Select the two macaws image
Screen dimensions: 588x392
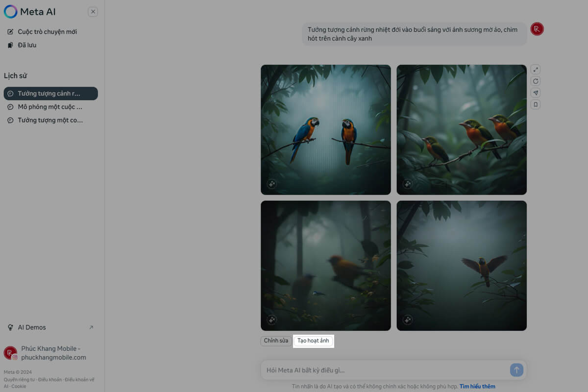325,129
